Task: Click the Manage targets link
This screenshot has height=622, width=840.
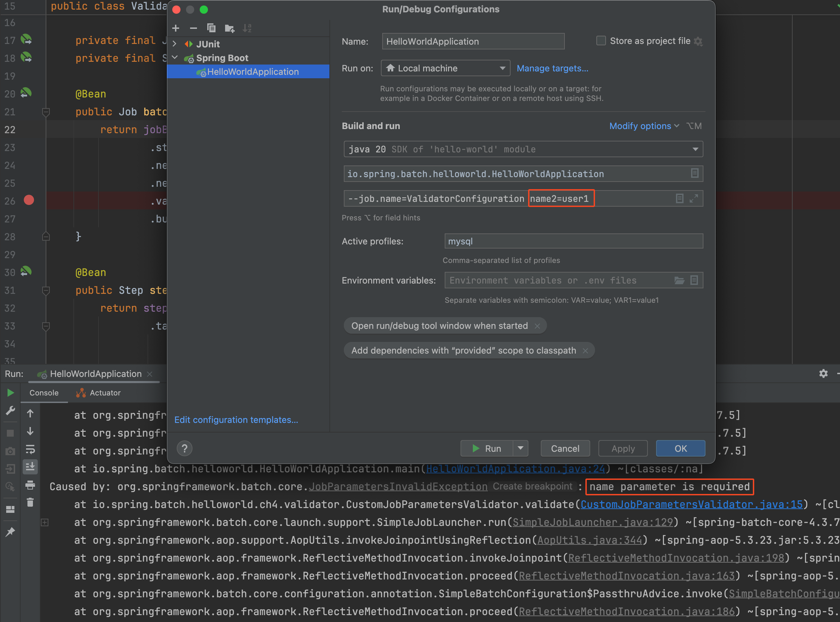Action: (x=552, y=68)
